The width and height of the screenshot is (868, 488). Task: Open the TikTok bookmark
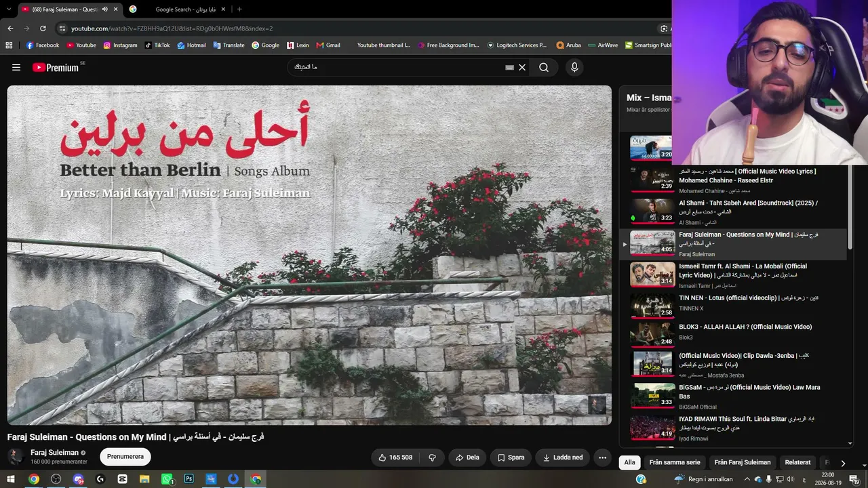pyautogui.click(x=157, y=45)
